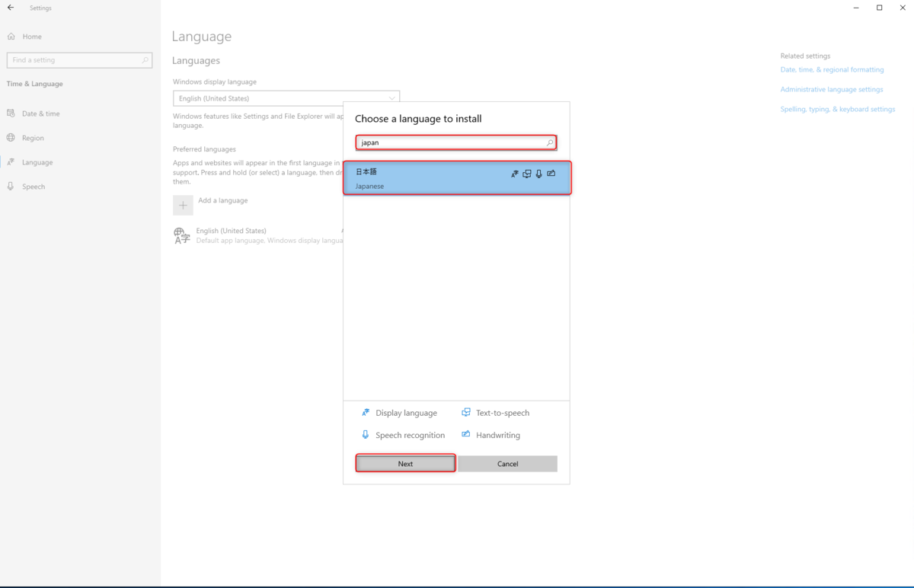The height and width of the screenshot is (588, 914).
Task: Click the speech recognition icon on Japanese row
Action: point(539,174)
